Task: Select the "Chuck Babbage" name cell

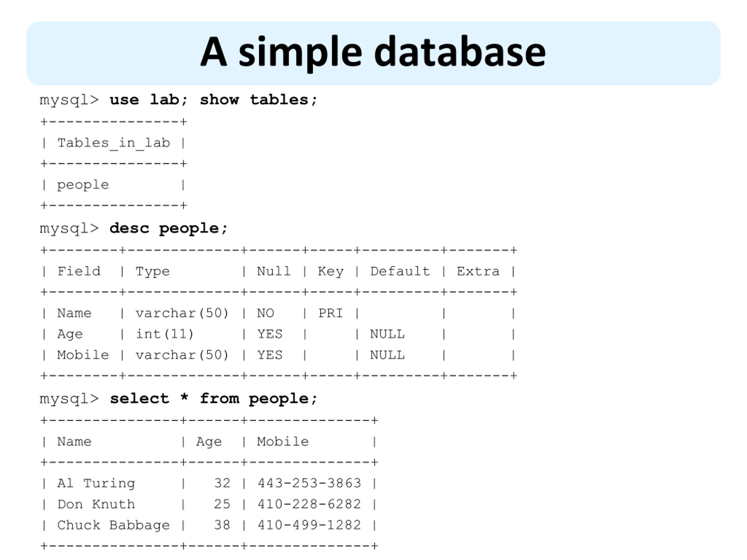Action: 114,525
